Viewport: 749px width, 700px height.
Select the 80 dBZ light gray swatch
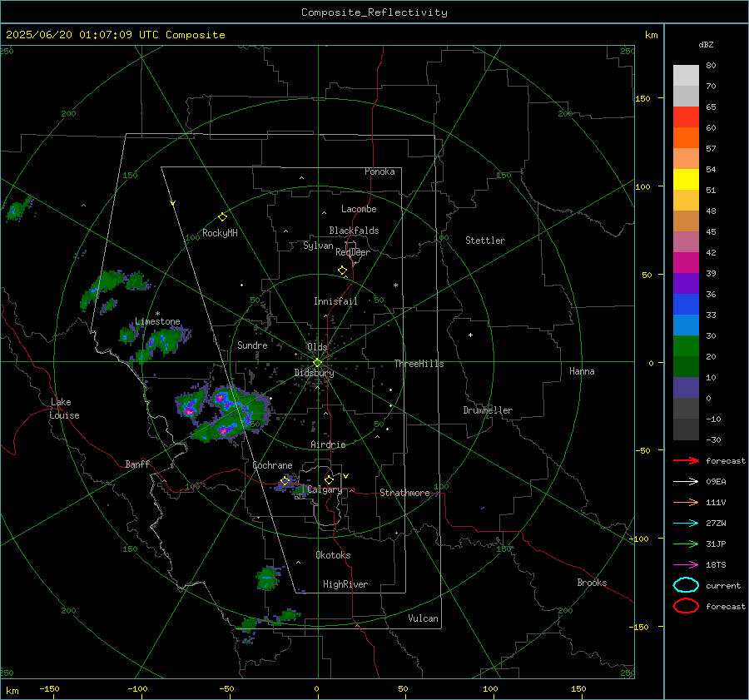coord(686,75)
